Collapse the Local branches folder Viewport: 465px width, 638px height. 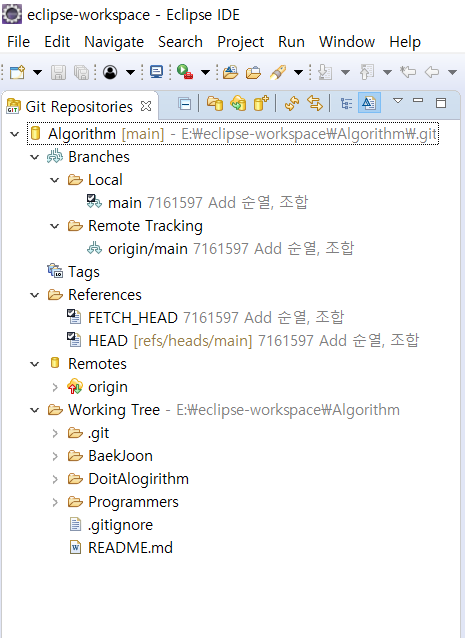(55, 180)
